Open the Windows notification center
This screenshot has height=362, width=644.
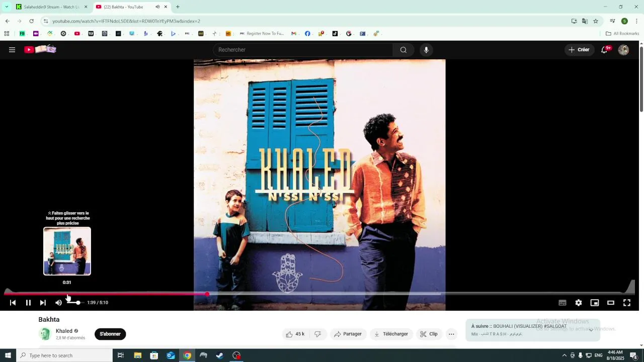tap(634, 355)
